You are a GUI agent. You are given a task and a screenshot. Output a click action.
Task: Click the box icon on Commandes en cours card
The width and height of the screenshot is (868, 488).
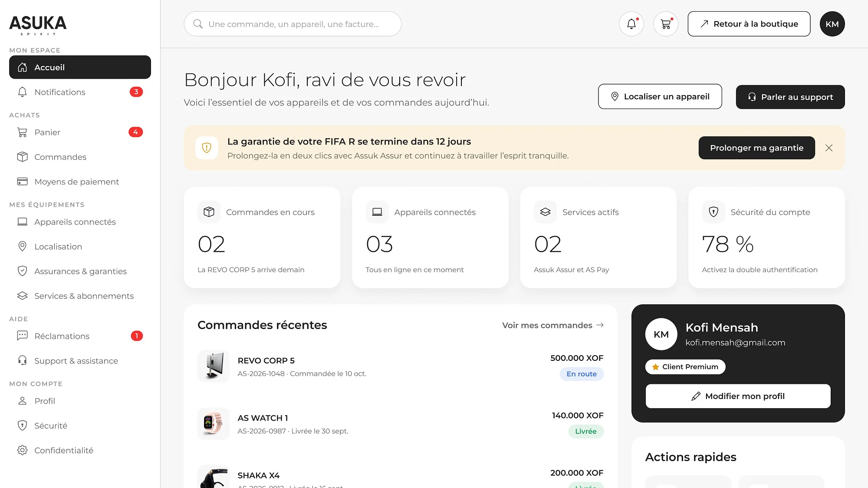[x=209, y=212]
